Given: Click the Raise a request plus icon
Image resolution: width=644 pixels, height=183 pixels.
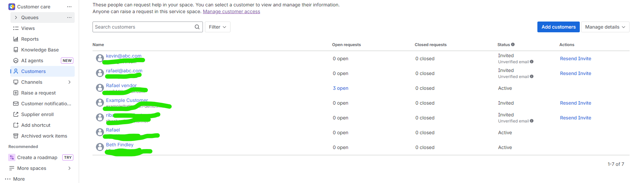Looking at the screenshot, I should click(16, 93).
